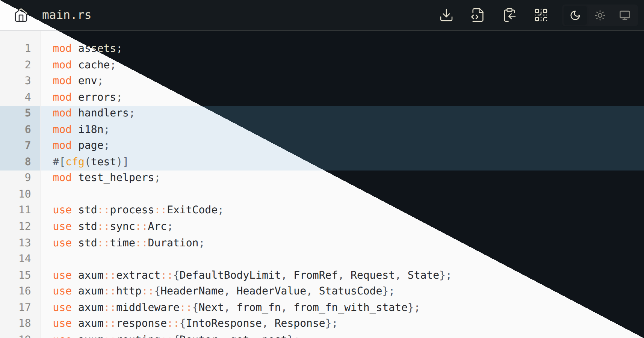Click the 'from_fn_with_state' import text

point(351,307)
